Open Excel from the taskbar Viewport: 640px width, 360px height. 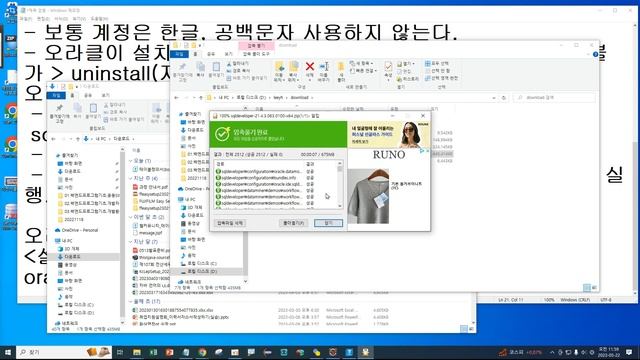pos(153,352)
